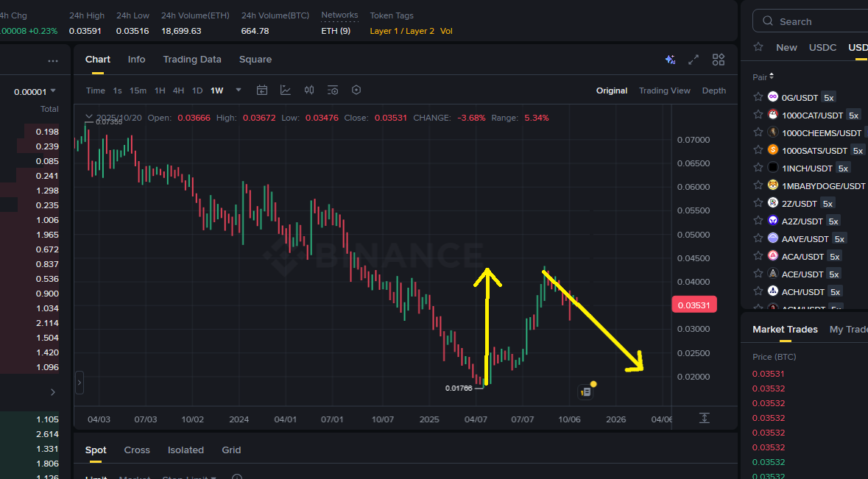Select the Market Trades panel tab
Image resolution: width=868 pixels, height=479 pixels.
pyautogui.click(x=785, y=330)
